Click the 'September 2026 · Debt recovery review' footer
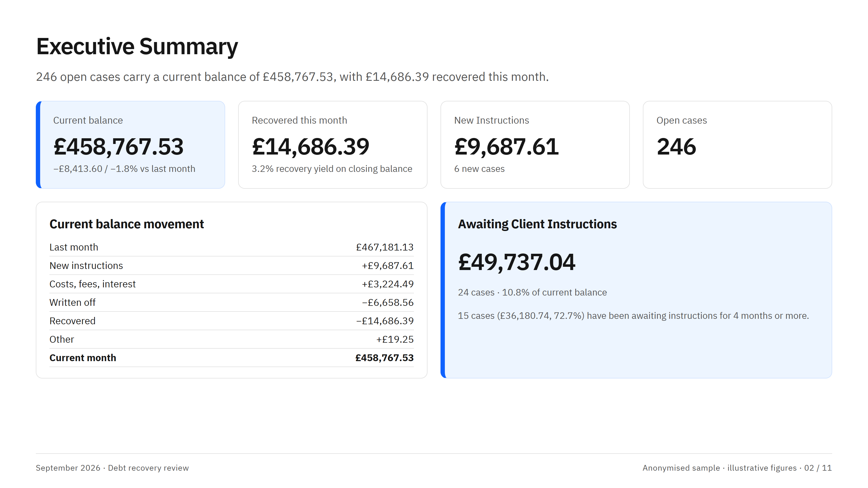 [x=112, y=468]
